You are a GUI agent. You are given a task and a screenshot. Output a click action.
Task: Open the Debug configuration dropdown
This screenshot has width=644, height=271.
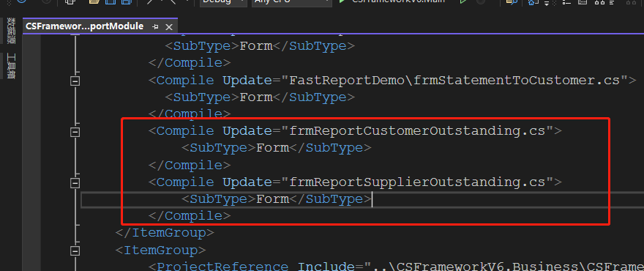click(223, 1)
